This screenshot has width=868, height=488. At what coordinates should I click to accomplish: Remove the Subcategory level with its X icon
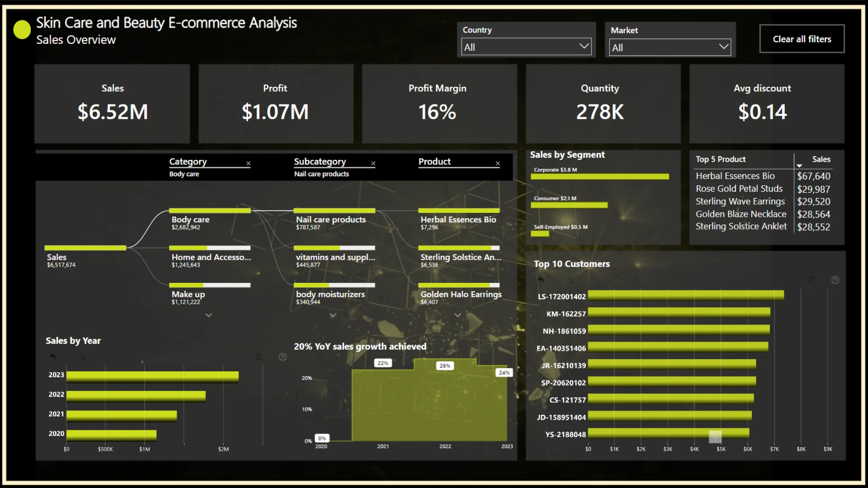[x=373, y=164]
